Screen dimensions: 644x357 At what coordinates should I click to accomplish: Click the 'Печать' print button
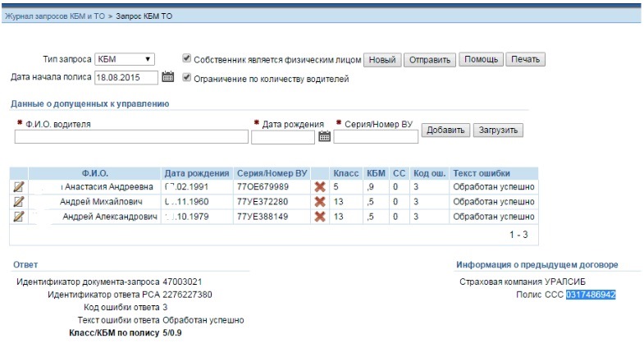[525, 59]
